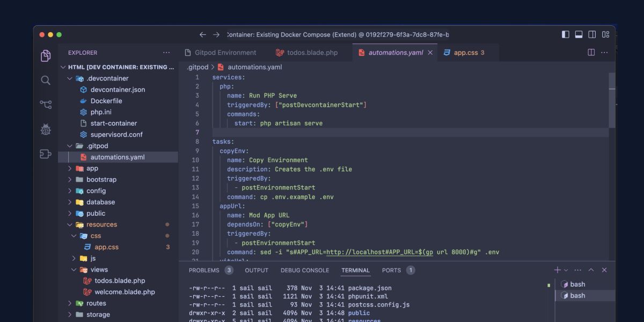Screen dimensions: 644x322
Task: Open the Remote Explorer view in activity bar
Action: (46, 154)
